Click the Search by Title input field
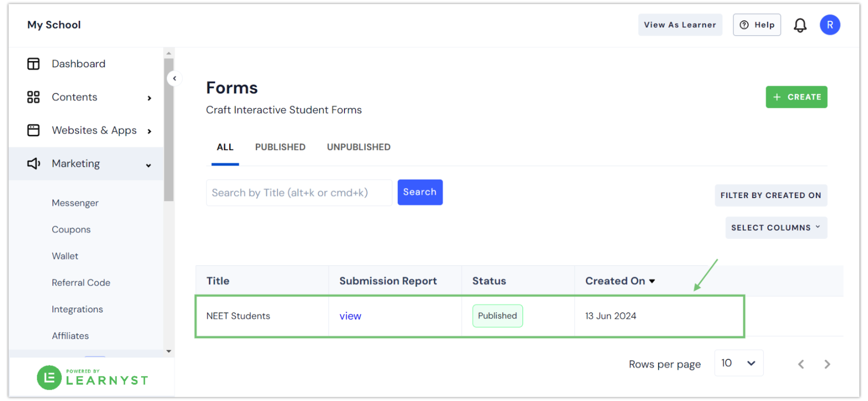 click(299, 193)
